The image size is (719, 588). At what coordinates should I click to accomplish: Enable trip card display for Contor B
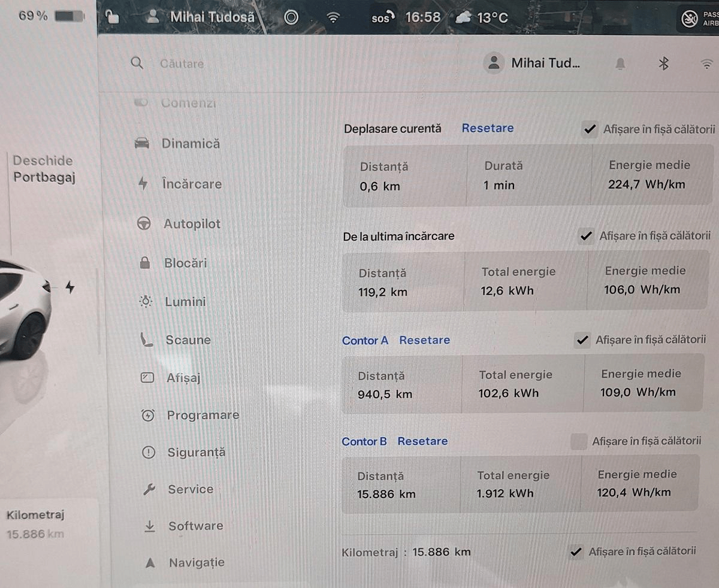tap(578, 442)
